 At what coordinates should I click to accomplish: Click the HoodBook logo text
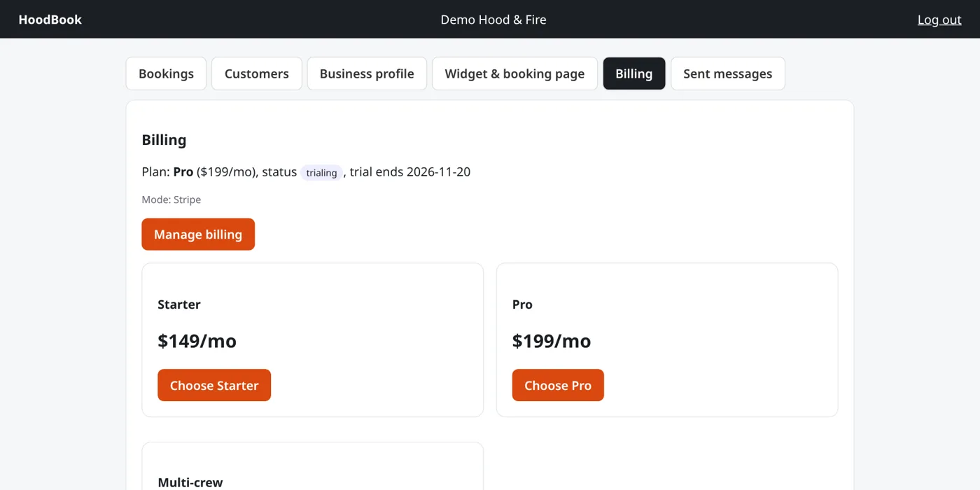click(50, 20)
